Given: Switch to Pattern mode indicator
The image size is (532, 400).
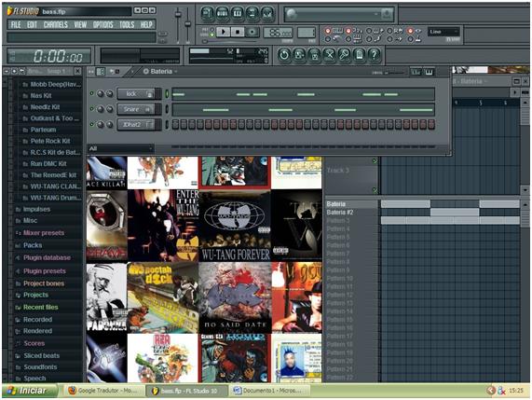Looking at the screenshot, I should click(212, 29).
